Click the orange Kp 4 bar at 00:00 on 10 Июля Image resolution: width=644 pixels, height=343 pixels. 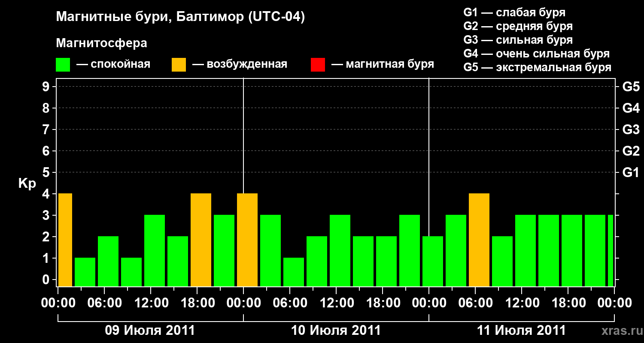[247, 240]
